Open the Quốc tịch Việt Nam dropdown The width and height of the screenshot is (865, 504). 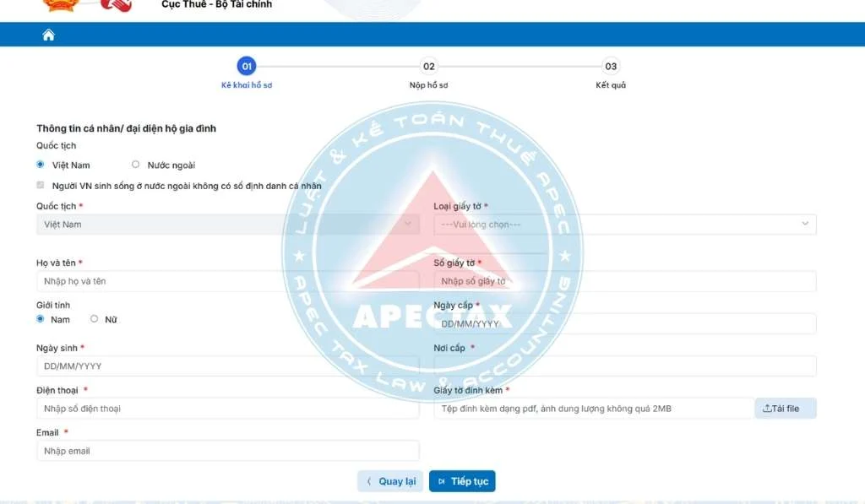click(228, 225)
